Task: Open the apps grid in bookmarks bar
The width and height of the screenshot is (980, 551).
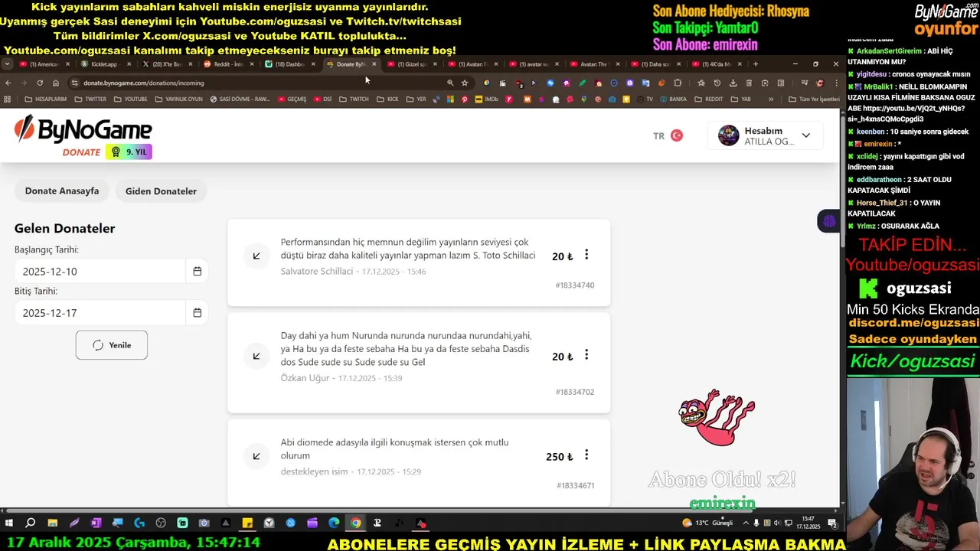Action: (x=8, y=99)
